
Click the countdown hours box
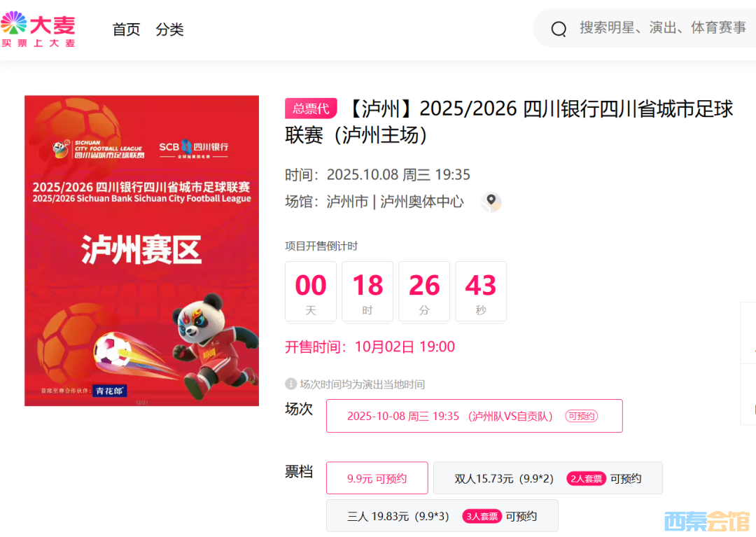[367, 291]
